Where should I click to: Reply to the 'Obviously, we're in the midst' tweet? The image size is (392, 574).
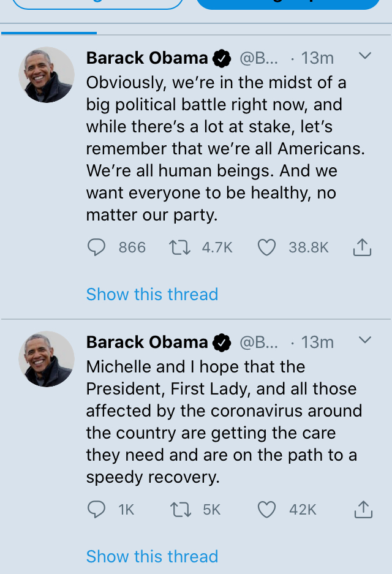click(x=97, y=247)
